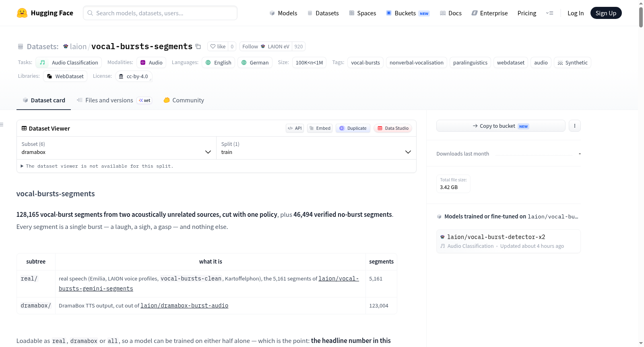Click the Audio modality tag
The image size is (644, 347).
pos(151,62)
